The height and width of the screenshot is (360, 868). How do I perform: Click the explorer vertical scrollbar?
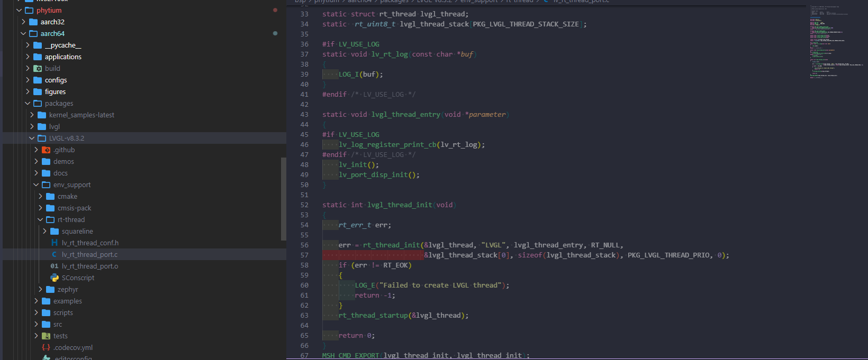(283, 201)
